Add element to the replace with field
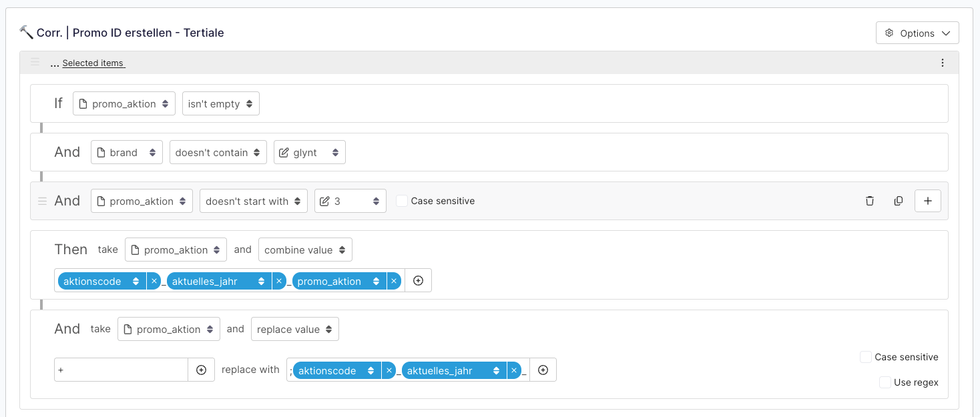This screenshot has height=417, width=980. coord(543,370)
